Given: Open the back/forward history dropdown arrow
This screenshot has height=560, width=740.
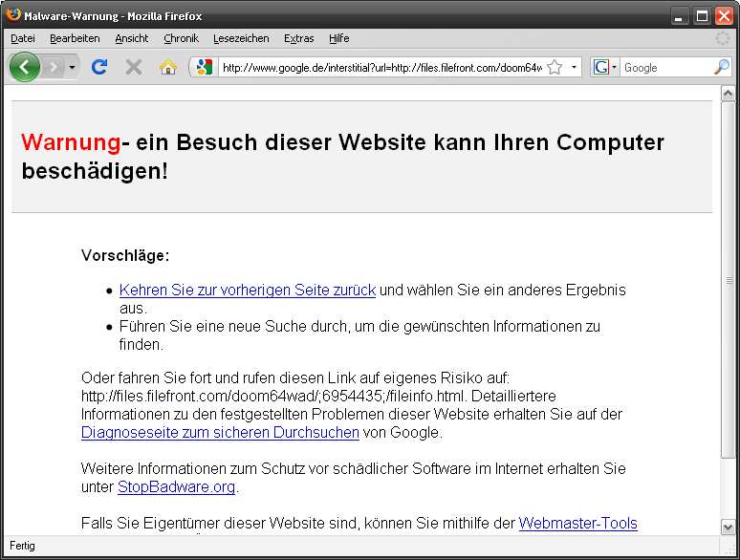Looking at the screenshot, I should coord(72,68).
